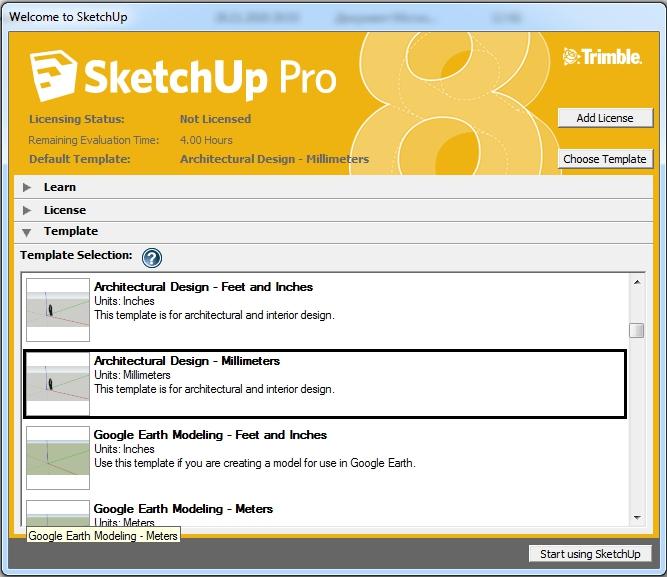Click Default Template value in the header
This screenshot has width=667, height=577.
(274, 159)
